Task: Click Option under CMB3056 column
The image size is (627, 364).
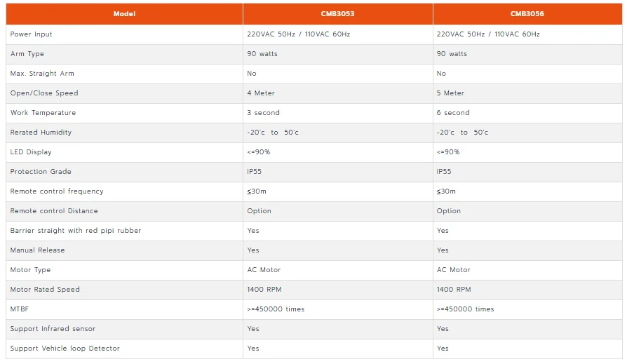Action: tap(449, 211)
